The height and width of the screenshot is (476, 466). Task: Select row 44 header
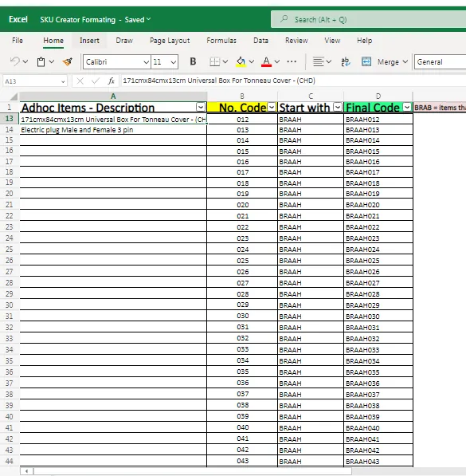pyautogui.click(x=10, y=461)
